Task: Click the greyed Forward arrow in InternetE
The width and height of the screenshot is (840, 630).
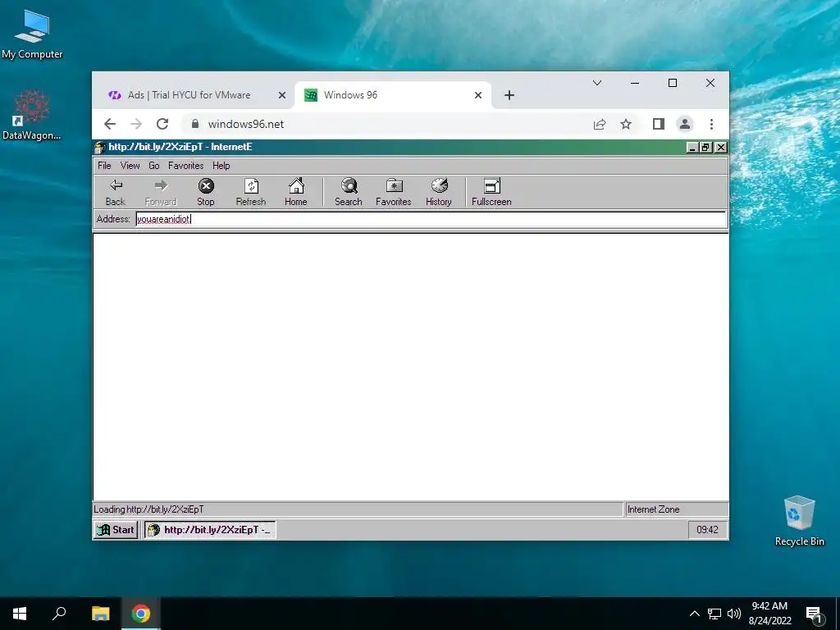Action: 161,192
